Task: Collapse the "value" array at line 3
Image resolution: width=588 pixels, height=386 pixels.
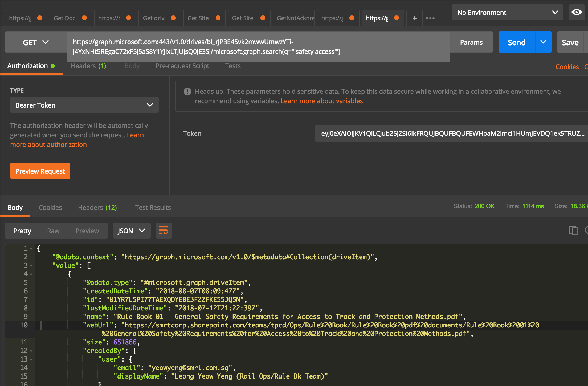Action: pos(31,266)
